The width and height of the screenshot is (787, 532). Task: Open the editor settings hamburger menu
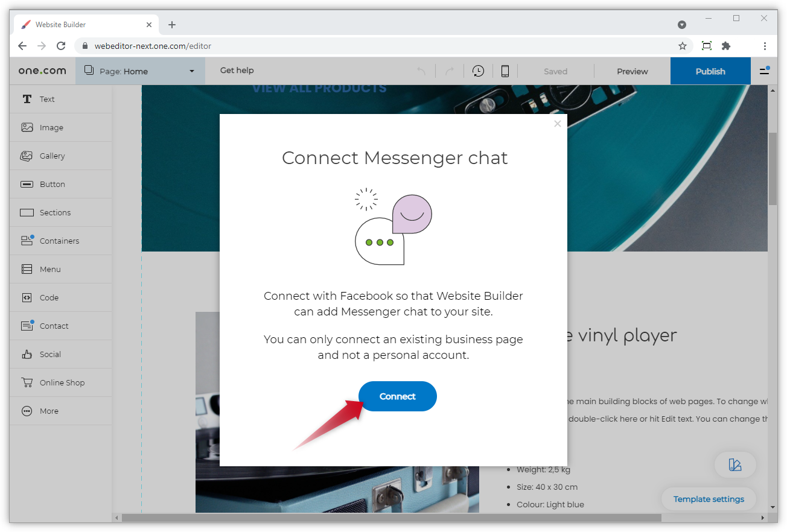point(764,71)
